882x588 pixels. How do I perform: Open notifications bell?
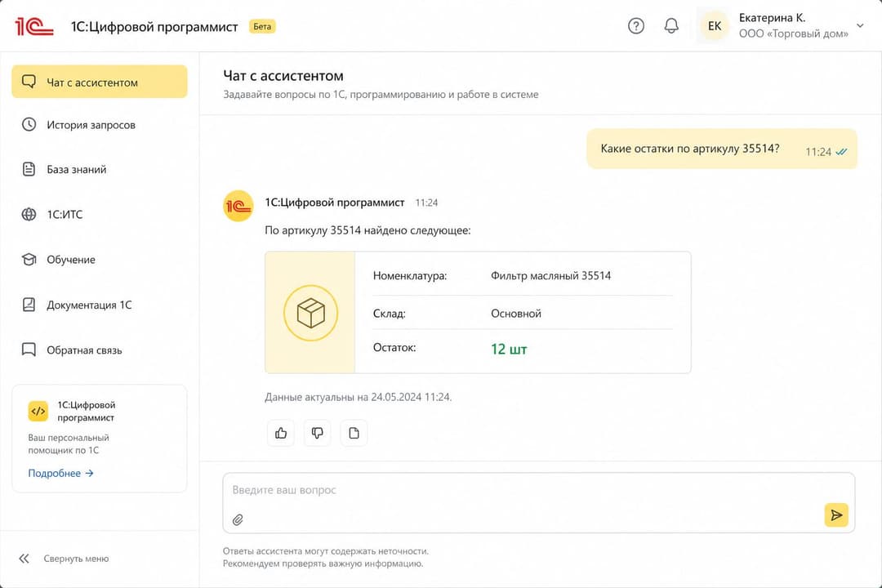point(671,26)
